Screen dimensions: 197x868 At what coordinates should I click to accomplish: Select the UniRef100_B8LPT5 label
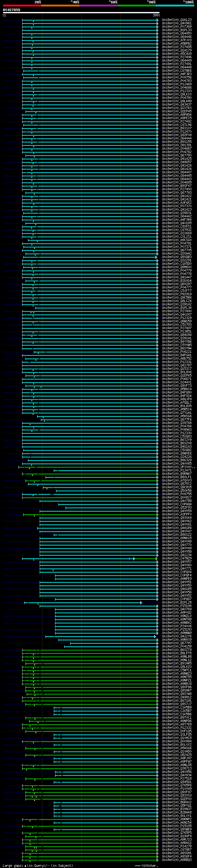click(177, 653)
